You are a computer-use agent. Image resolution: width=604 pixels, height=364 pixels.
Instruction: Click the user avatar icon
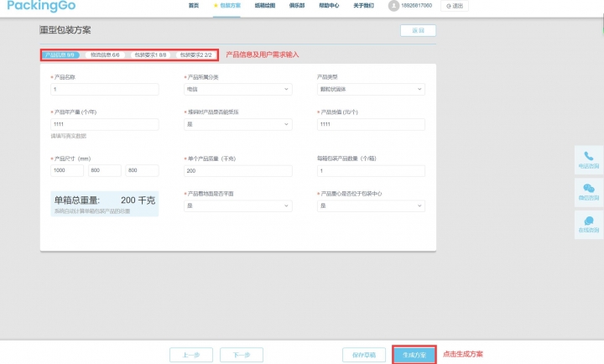pos(393,6)
